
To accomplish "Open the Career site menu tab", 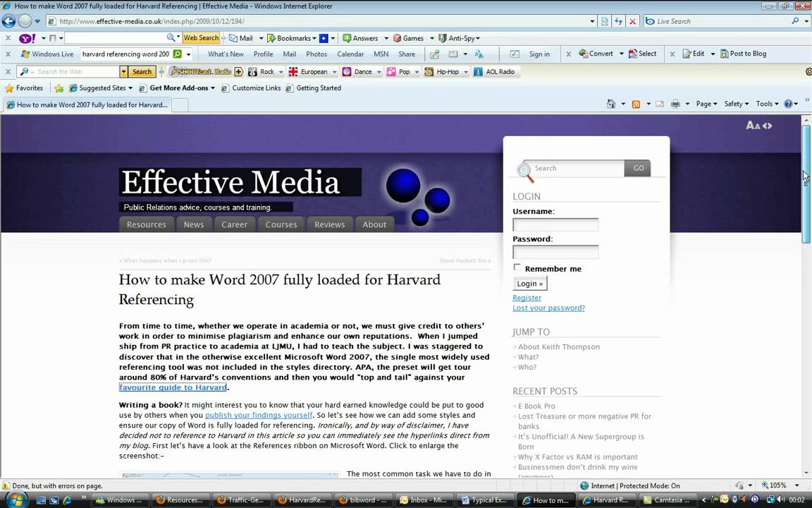I will [x=235, y=224].
